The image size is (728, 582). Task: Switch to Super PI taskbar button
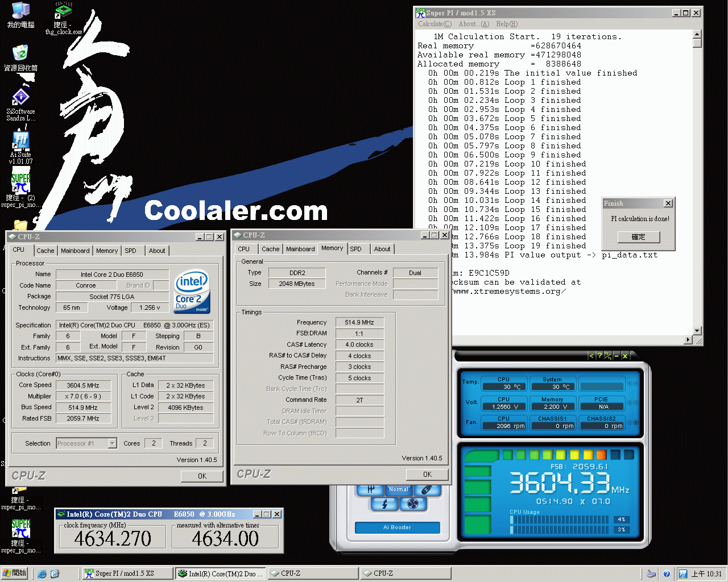point(127,573)
